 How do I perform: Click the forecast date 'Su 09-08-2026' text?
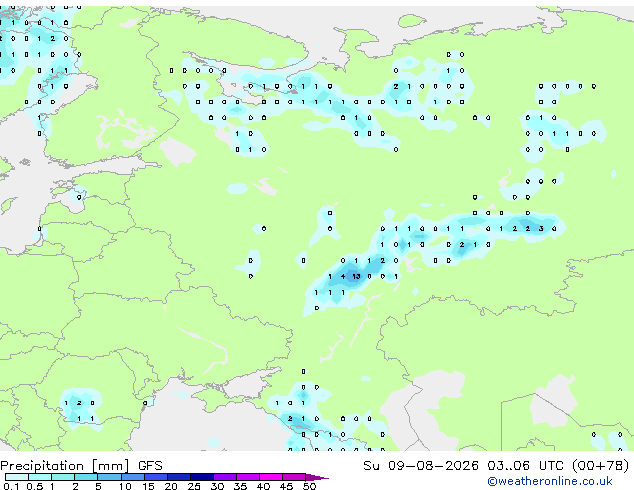(421, 466)
